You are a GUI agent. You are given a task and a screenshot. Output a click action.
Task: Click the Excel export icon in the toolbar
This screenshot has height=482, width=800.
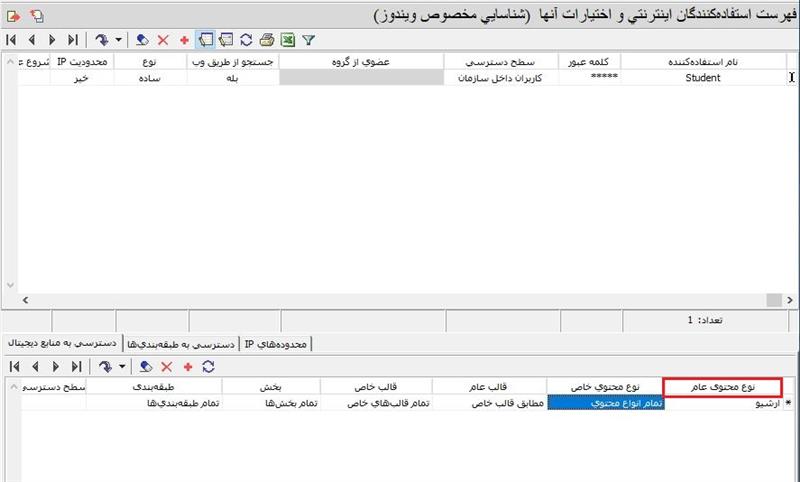tap(287, 40)
